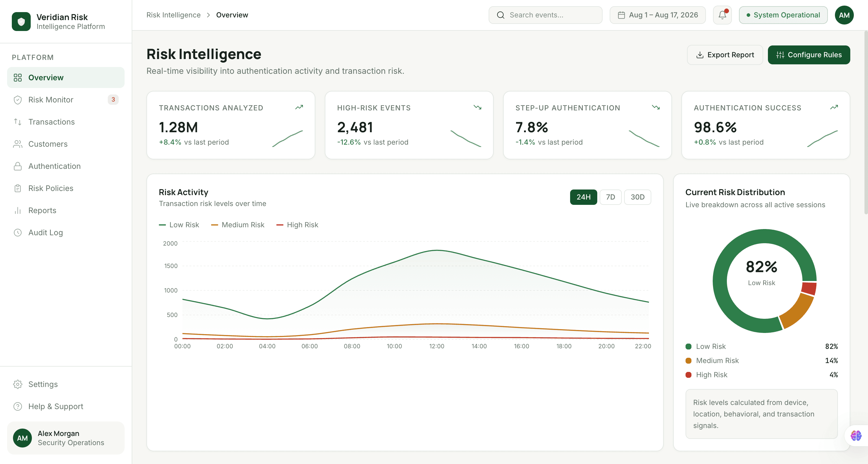Screen dimensions: 868x464
Task: Open Customers page
Action: 66,144
